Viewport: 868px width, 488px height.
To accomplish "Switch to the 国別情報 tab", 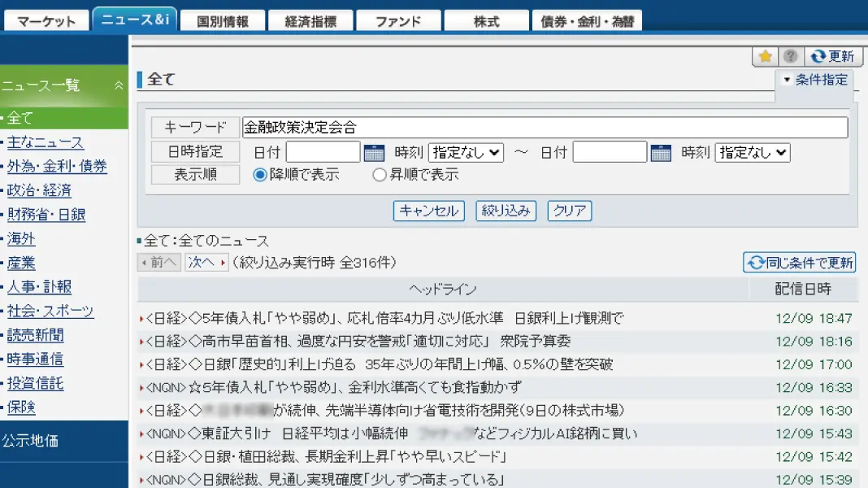I will [223, 21].
